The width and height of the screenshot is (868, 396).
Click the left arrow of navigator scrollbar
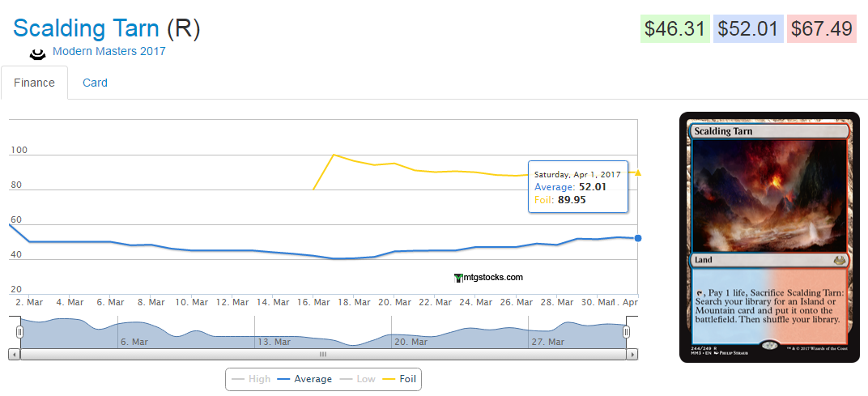tap(15, 354)
